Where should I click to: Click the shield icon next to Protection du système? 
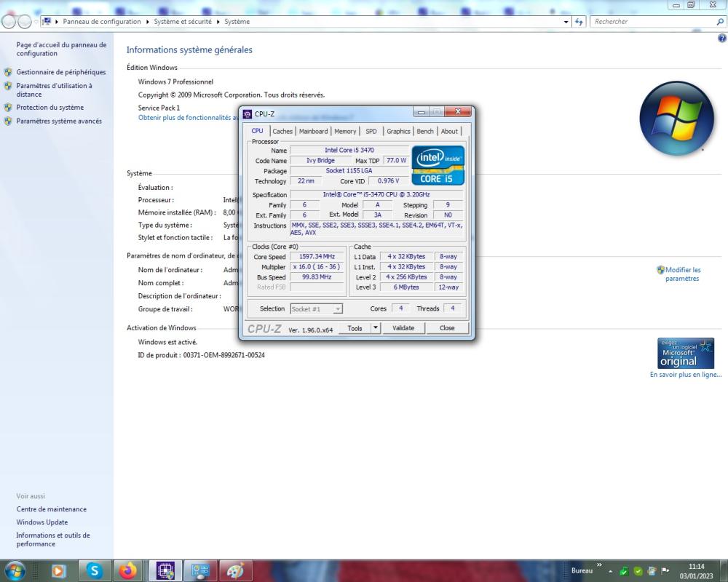pos(7,107)
